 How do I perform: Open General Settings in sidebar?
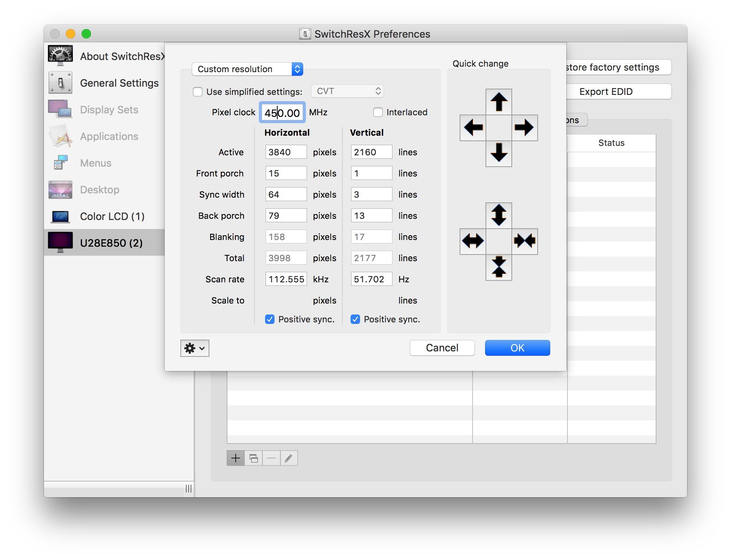click(104, 83)
